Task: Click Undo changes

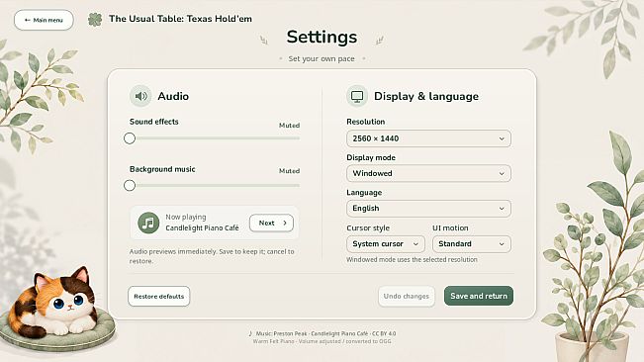Action: coord(407,297)
